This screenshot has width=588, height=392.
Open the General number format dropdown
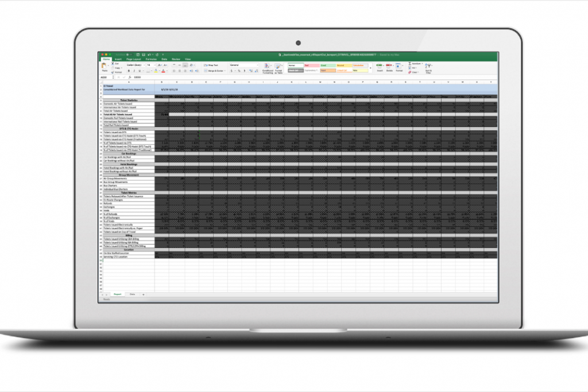tap(243, 65)
